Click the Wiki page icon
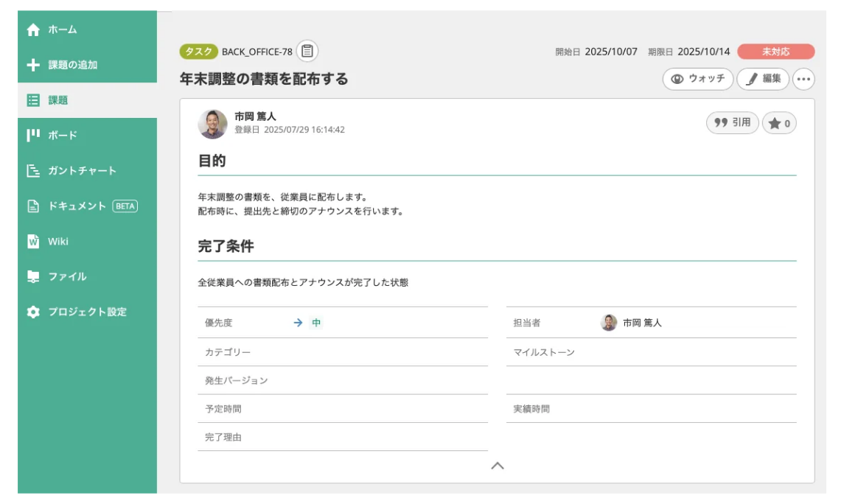The height and width of the screenshot is (504, 844). (33, 241)
